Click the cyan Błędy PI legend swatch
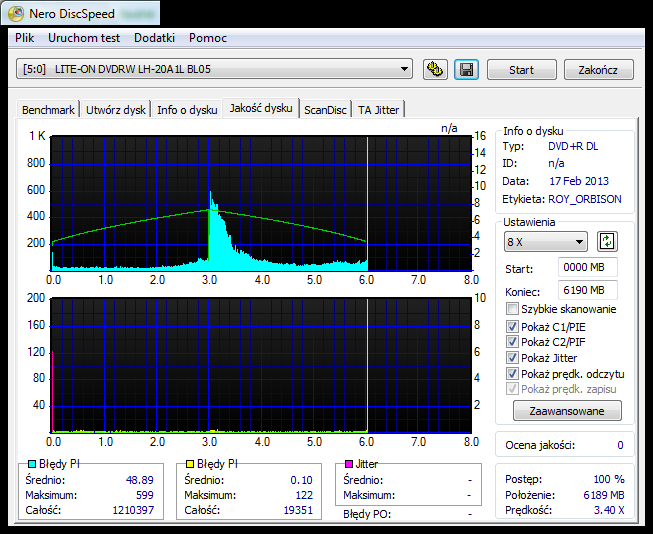This screenshot has height=534, width=653. click(x=32, y=464)
